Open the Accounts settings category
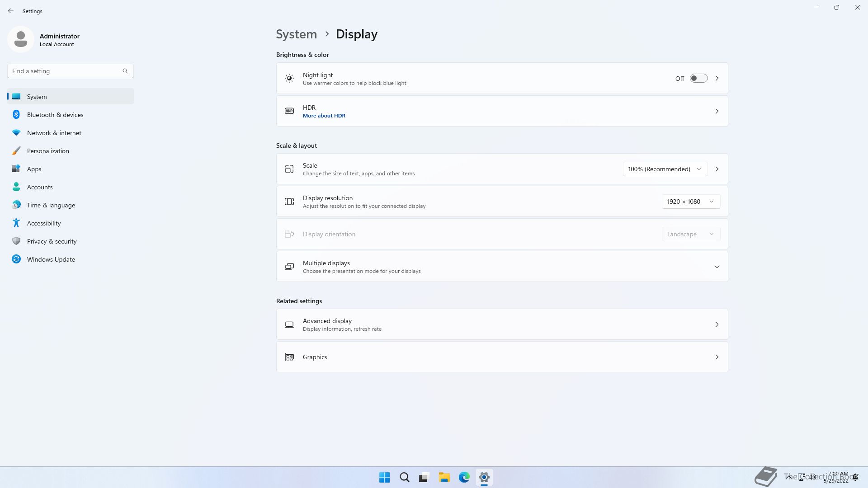Image resolution: width=868 pixels, height=488 pixels. point(40,187)
